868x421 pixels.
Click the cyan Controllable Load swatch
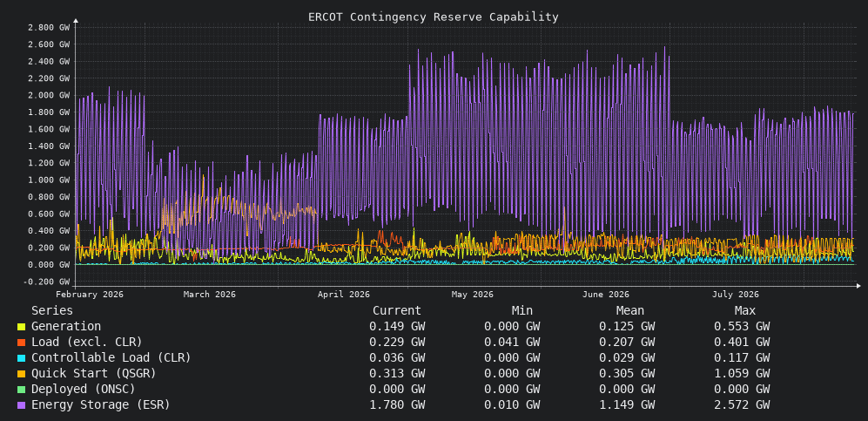click(x=21, y=358)
